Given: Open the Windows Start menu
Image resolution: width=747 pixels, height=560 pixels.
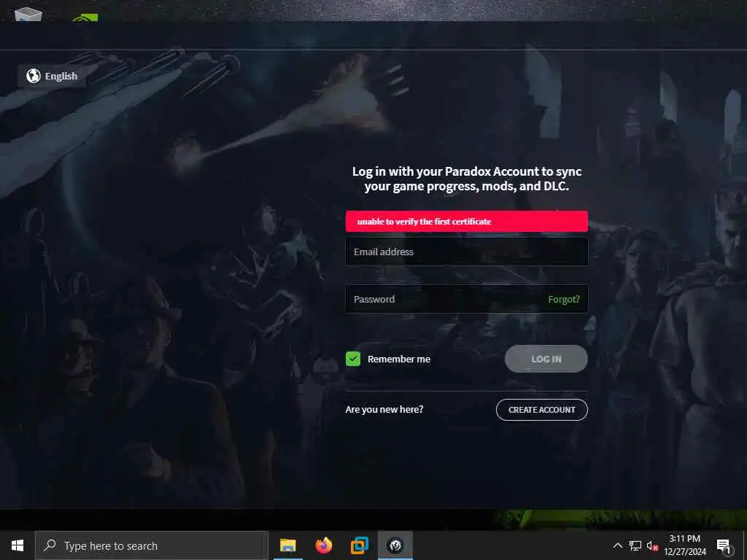Looking at the screenshot, I should coord(18,545).
